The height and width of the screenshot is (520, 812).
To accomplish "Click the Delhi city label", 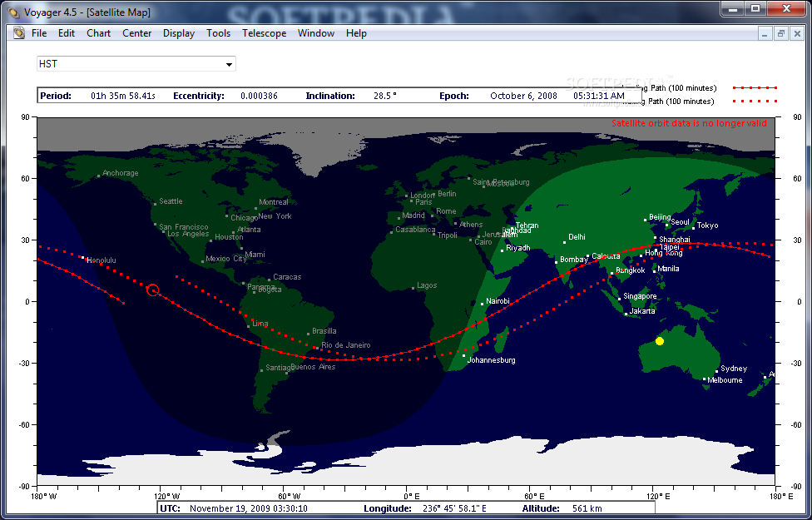I will (x=577, y=237).
